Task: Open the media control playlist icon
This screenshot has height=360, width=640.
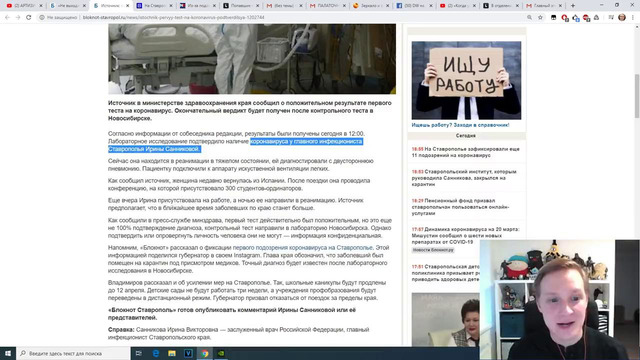Action: [x=611, y=18]
